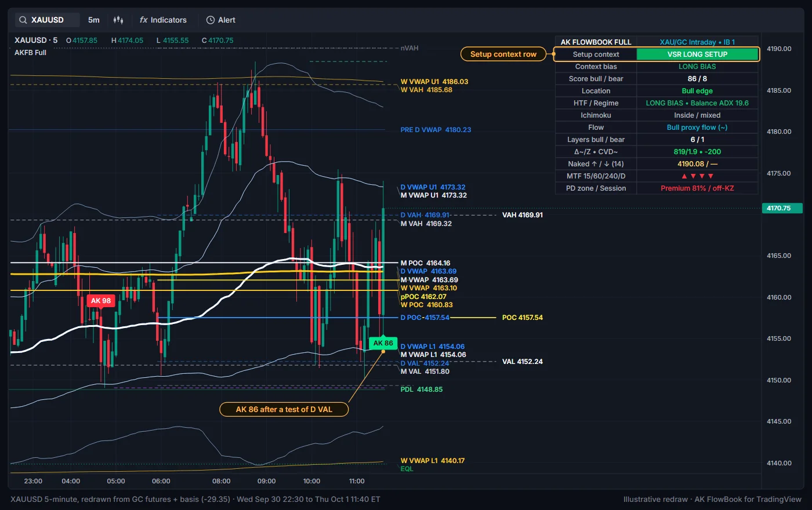Image resolution: width=812 pixels, height=510 pixels.
Task: Click the Score bull / bear value 86 / 8
Action: coord(697,79)
